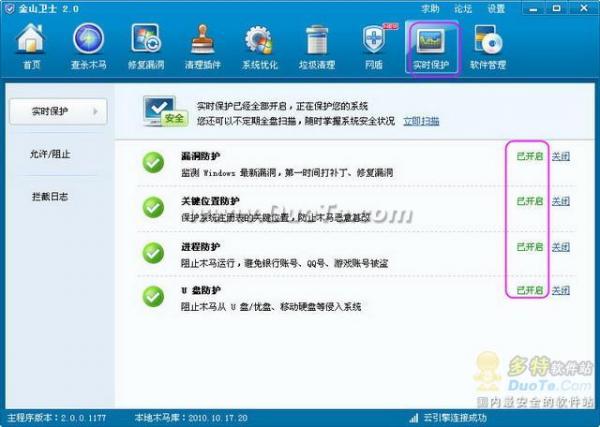Open 网盾 web shield icon
The image size is (600, 427).
click(x=374, y=47)
